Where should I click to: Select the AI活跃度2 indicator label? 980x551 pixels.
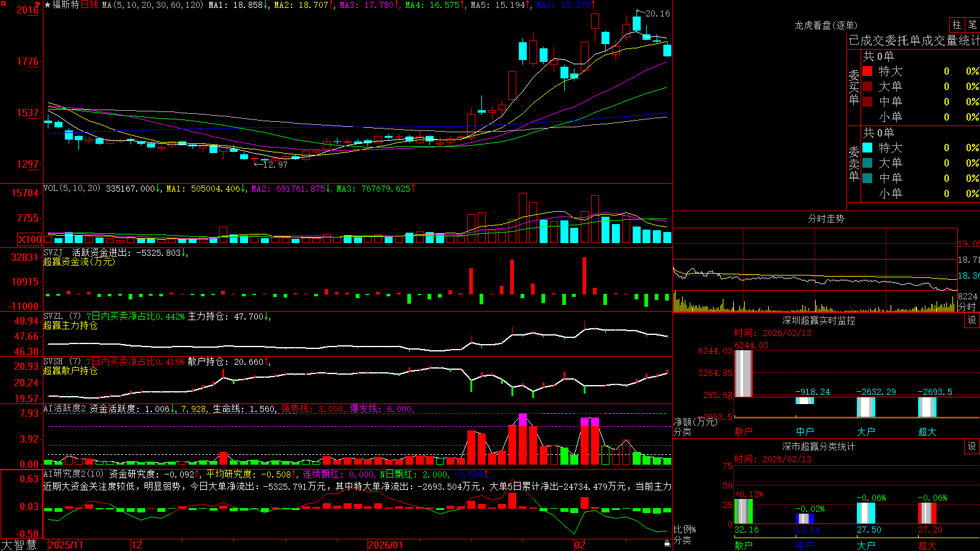(65, 408)
